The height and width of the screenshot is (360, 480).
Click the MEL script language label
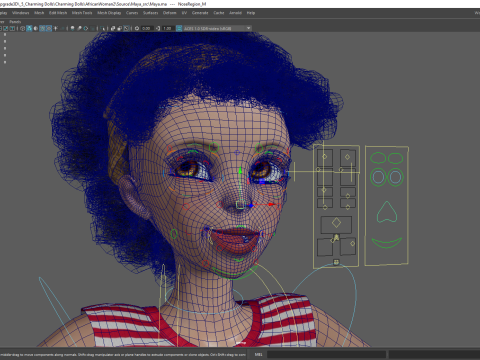click(x=258, y=354)
